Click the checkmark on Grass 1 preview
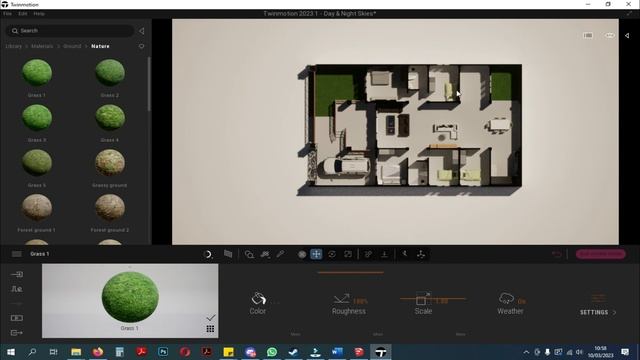Screen dimensions: 640x360 click(x=211, y=318)
